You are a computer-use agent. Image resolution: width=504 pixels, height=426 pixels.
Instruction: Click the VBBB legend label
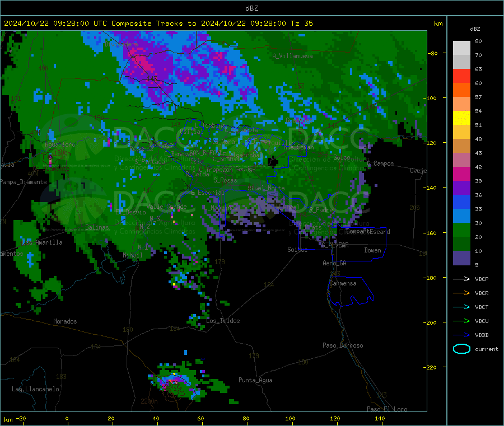(x=482, y=335)
